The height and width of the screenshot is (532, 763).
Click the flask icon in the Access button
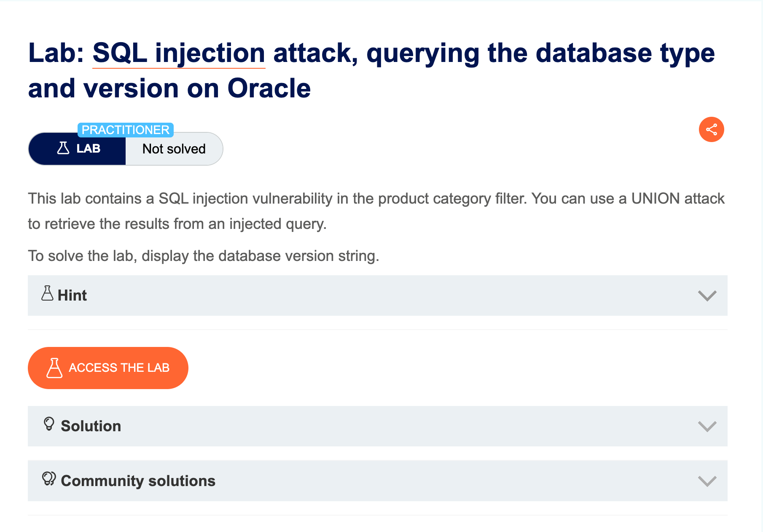[x=54, y=368]
